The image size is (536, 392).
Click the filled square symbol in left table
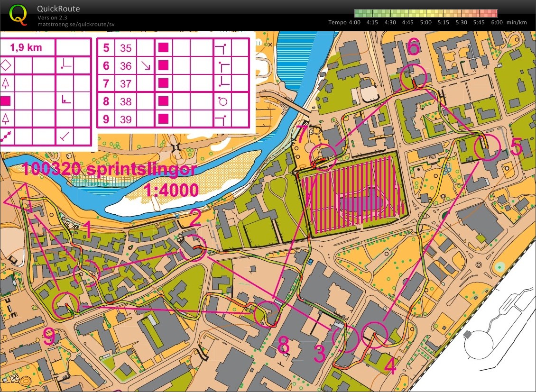[5, 101]
